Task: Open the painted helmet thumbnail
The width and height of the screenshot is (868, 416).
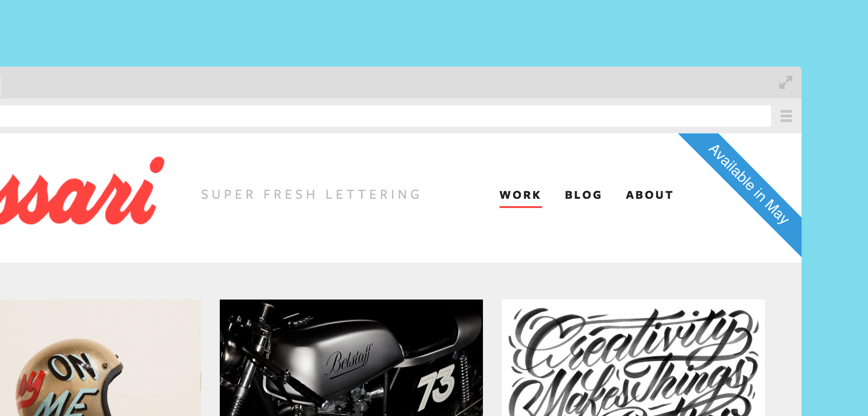Action: coord(101,358)
